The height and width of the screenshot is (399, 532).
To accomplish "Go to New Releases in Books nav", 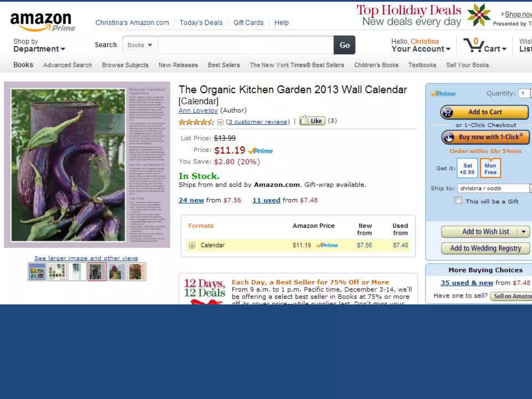I will (178, 65).
